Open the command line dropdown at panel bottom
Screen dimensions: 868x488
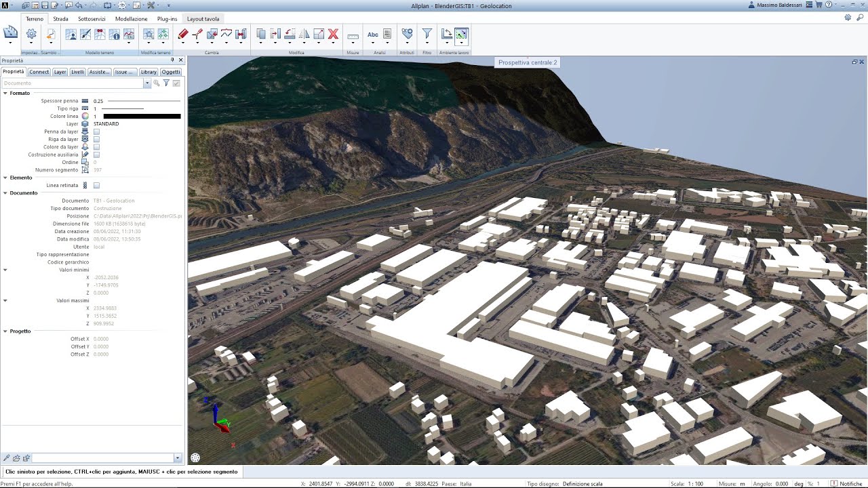point(178,458)
